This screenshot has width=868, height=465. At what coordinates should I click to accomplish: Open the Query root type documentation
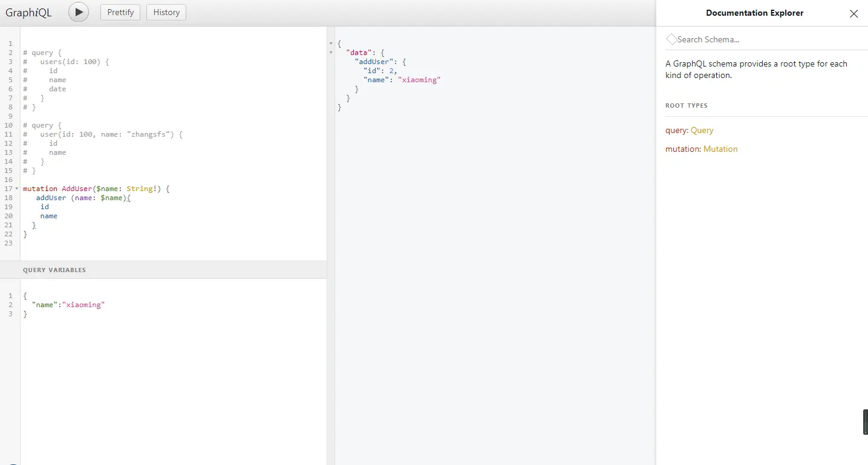(x=702, y=130)
